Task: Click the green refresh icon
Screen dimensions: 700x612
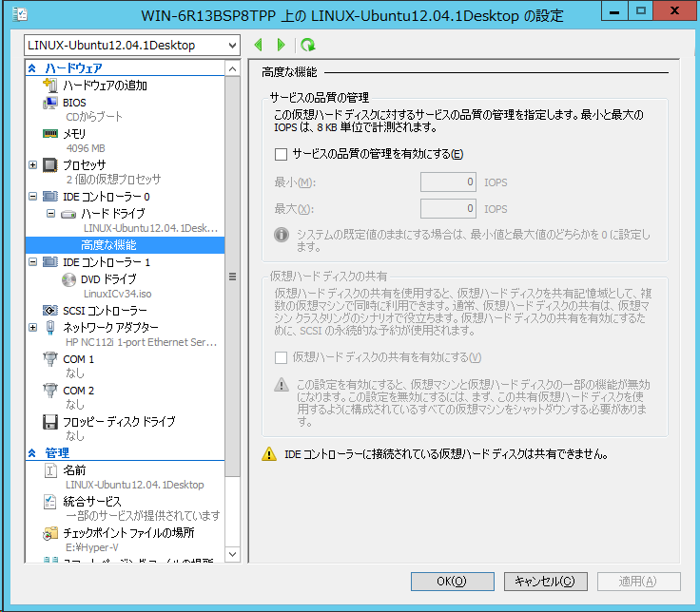Action: point(307,45)
